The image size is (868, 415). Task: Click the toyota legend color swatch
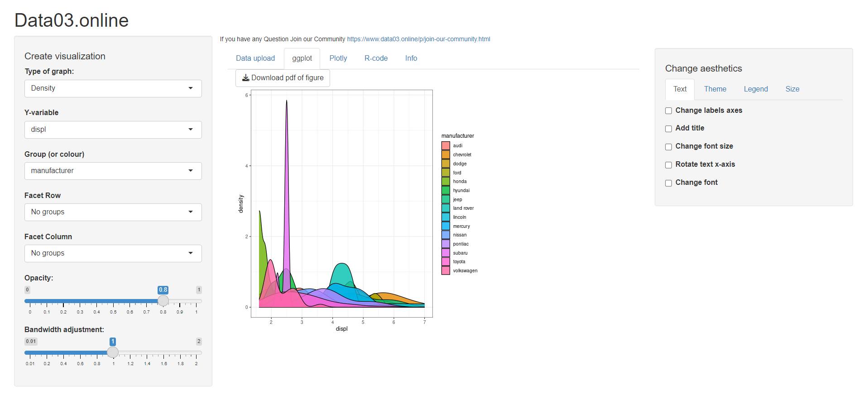446,262
